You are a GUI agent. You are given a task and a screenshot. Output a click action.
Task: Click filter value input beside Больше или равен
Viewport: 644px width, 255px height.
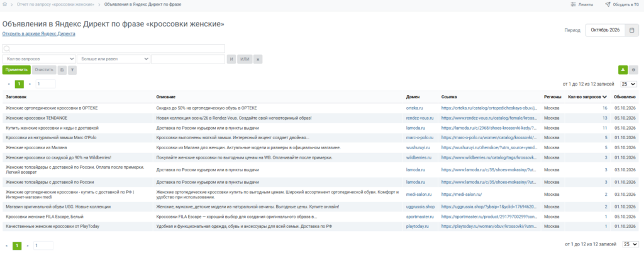188,59
